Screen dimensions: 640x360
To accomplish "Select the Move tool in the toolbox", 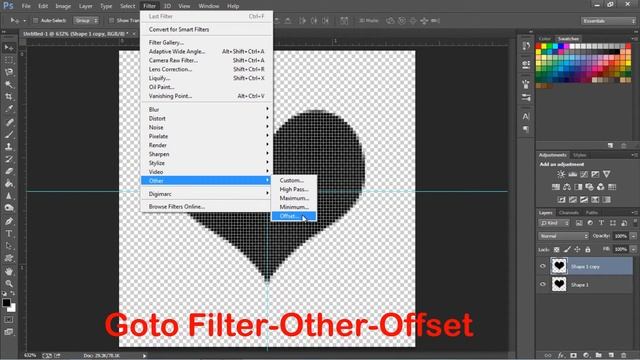I will (x=9, y=48).
